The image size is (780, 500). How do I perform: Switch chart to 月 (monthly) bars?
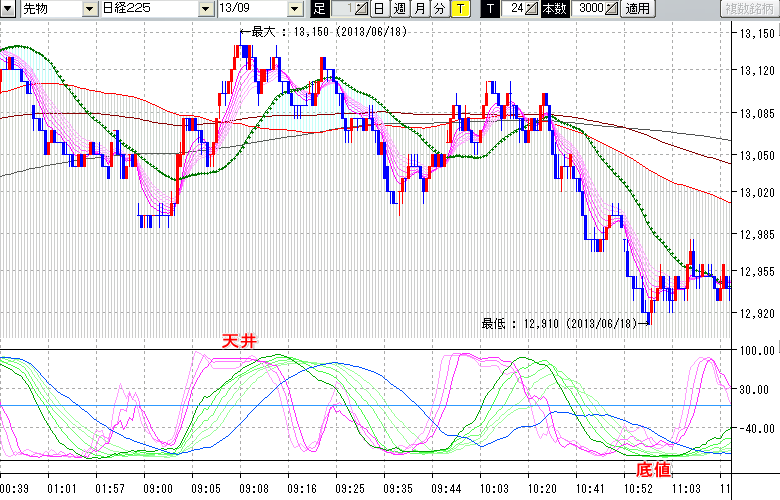(419, 9)
